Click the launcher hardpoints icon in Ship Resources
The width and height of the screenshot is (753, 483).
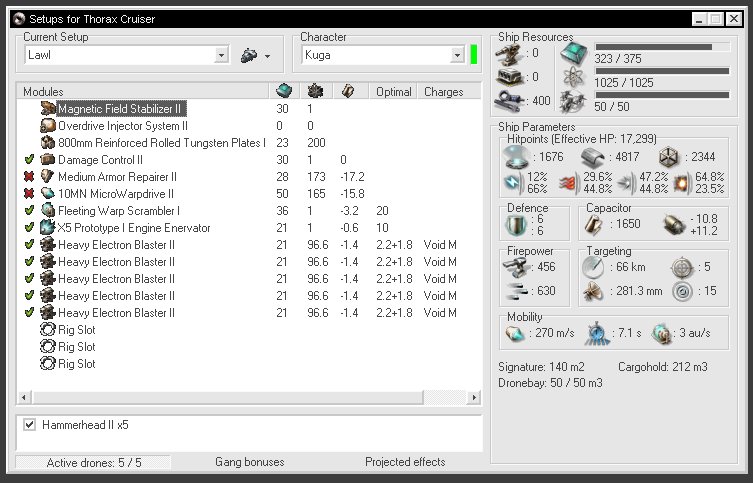(509, 77)
